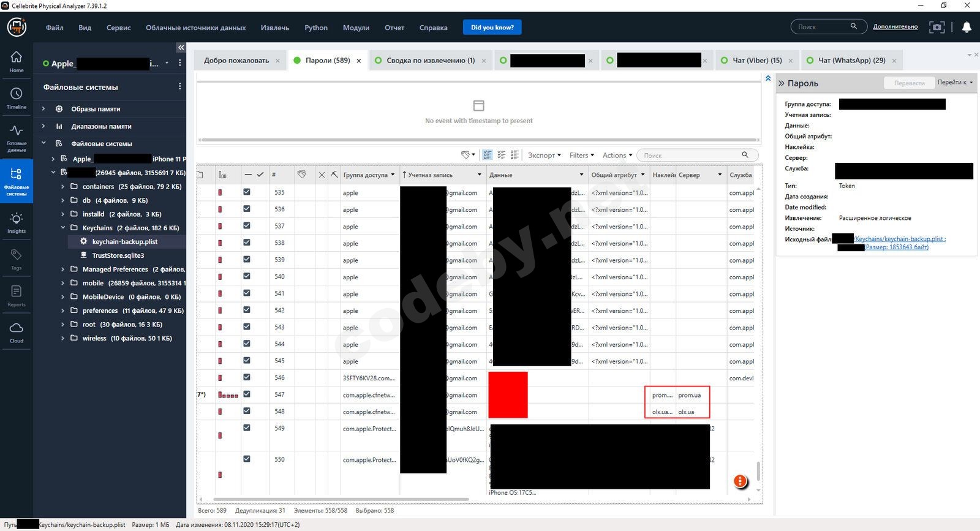Open three-dot menu of Файловые системы header
This screenshot has width=980, height=531.
(180, 87)
